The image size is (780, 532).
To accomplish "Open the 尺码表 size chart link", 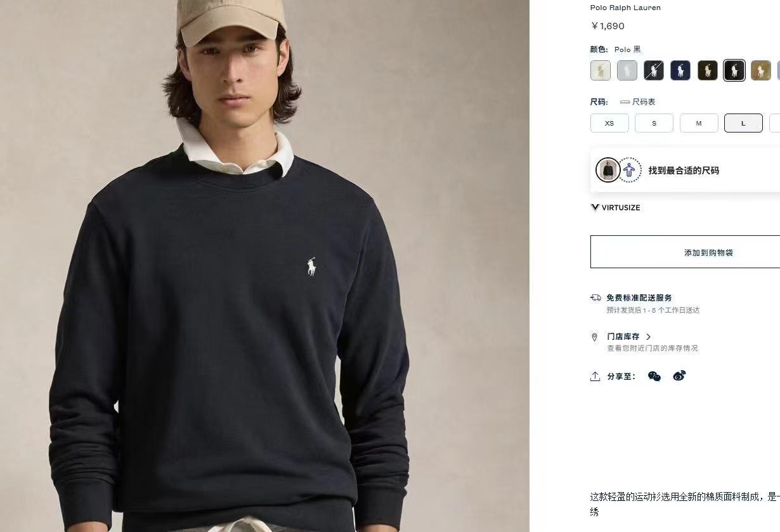I will click(644, 102).
